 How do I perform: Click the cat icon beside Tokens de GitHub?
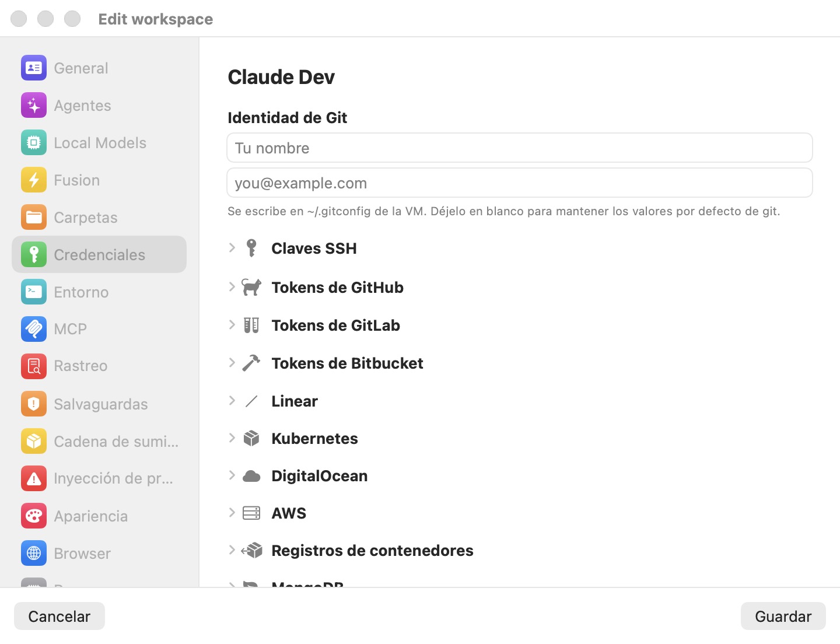(251, 287)
